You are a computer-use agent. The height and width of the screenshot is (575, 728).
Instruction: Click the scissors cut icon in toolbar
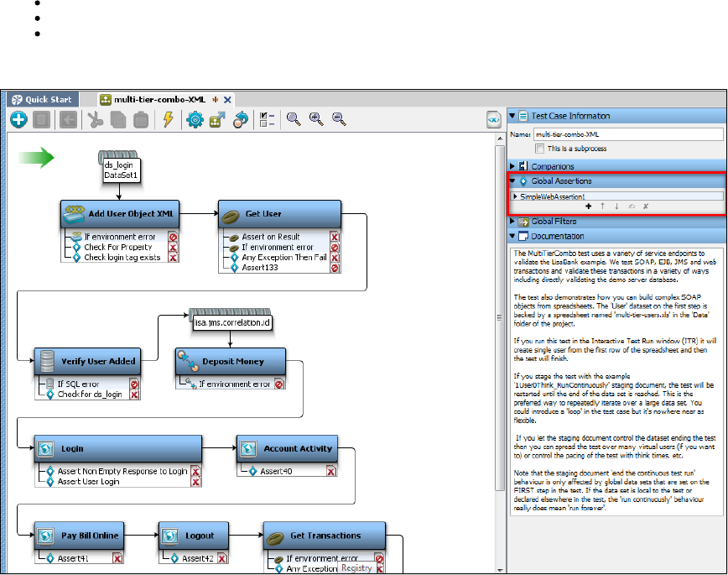click(96, 120)
